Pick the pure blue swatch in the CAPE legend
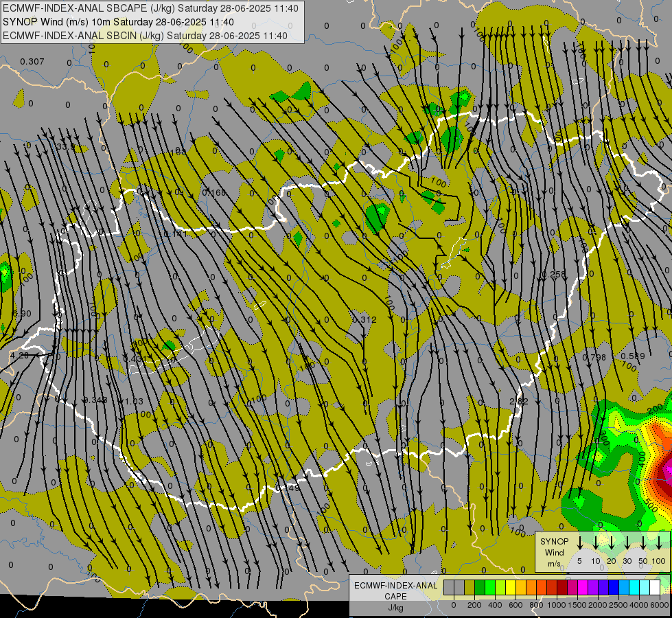 point(614,587)
